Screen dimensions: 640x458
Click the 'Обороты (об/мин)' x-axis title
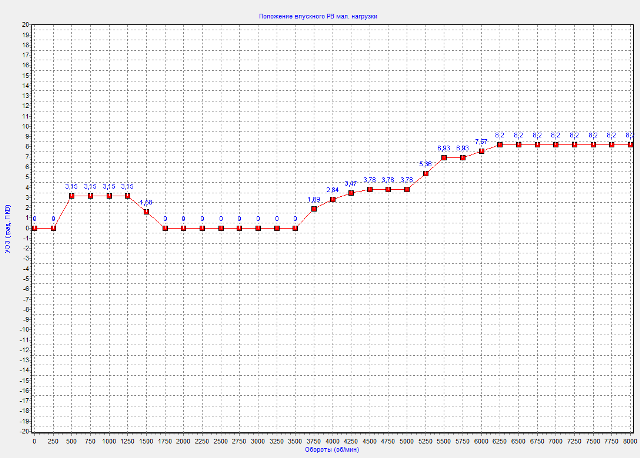(x=333, y=449)
